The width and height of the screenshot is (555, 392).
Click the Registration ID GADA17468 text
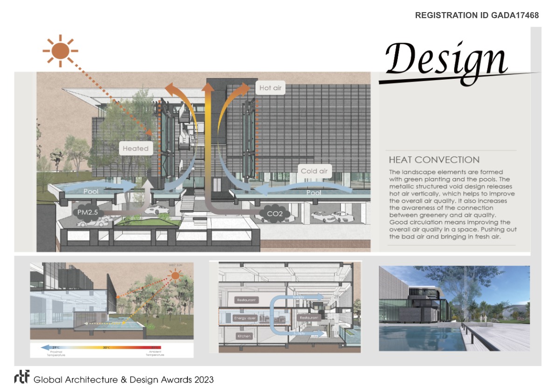[477, 15]
